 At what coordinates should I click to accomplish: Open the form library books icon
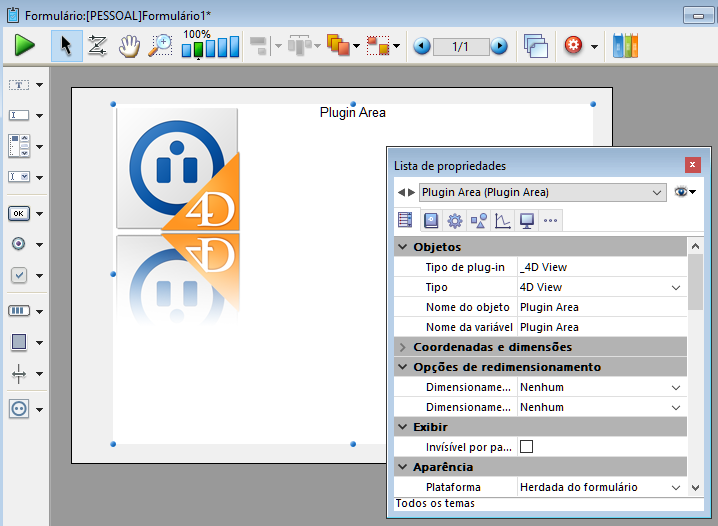[625, 46]
